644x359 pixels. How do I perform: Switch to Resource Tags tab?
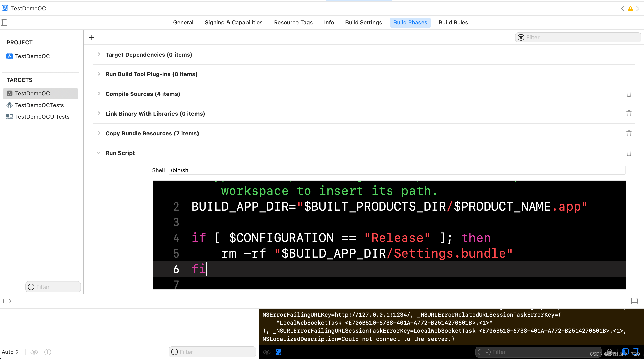click(293, 23)
